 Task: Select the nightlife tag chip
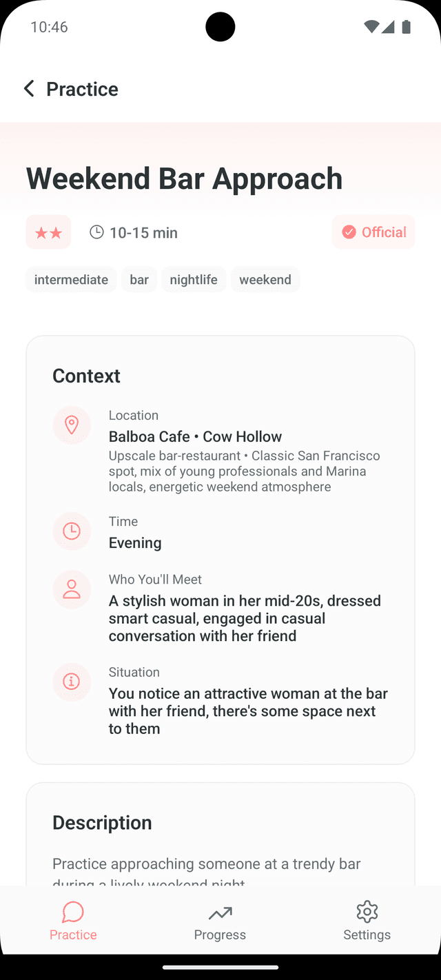coord(194,280)
